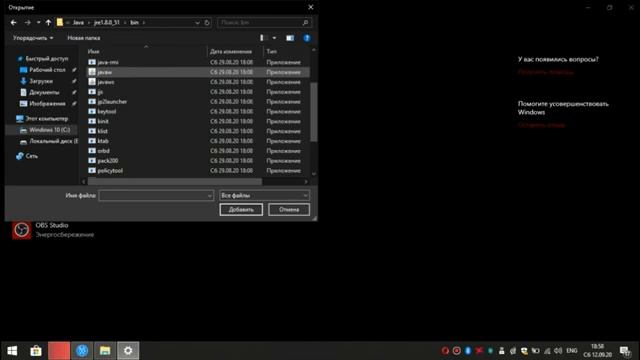Open the help question mark icon

307,38
